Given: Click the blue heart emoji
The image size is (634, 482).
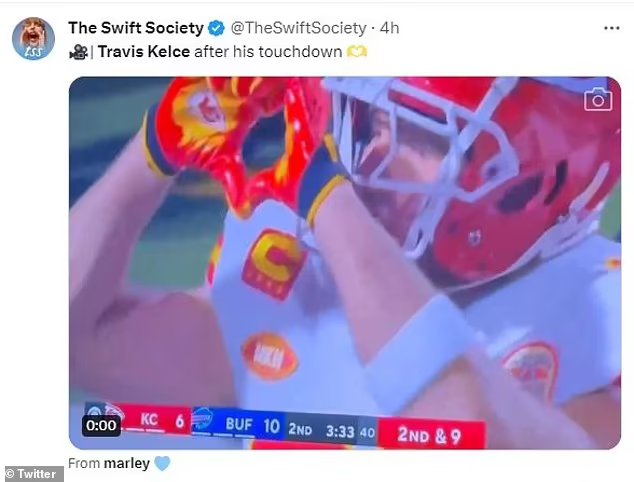Looking at the screenshot, I should pyautogui.click(x=162, y=463).
